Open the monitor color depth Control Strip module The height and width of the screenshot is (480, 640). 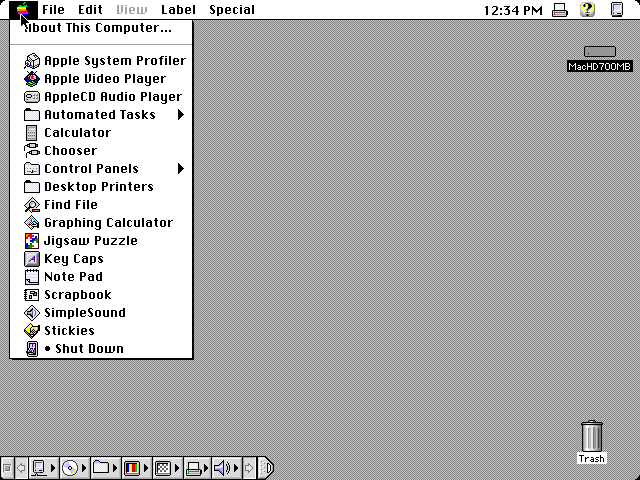136,468
